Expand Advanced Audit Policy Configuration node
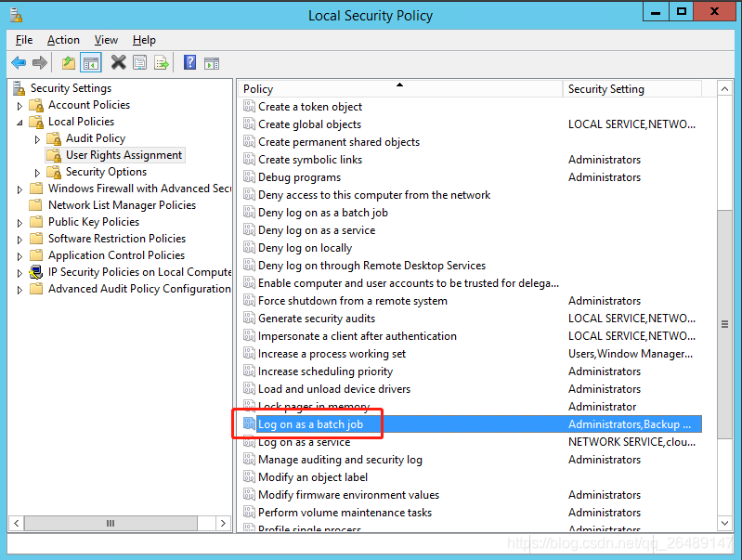The width and height of the screenshot is (742, 560). (20, 290)
